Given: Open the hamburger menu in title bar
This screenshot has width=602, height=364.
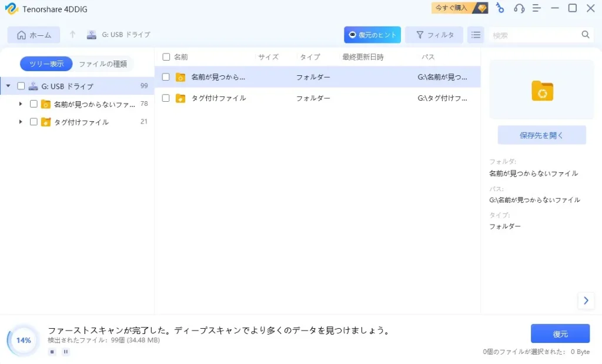Looking at the screenshot, I should click(536, 8).
